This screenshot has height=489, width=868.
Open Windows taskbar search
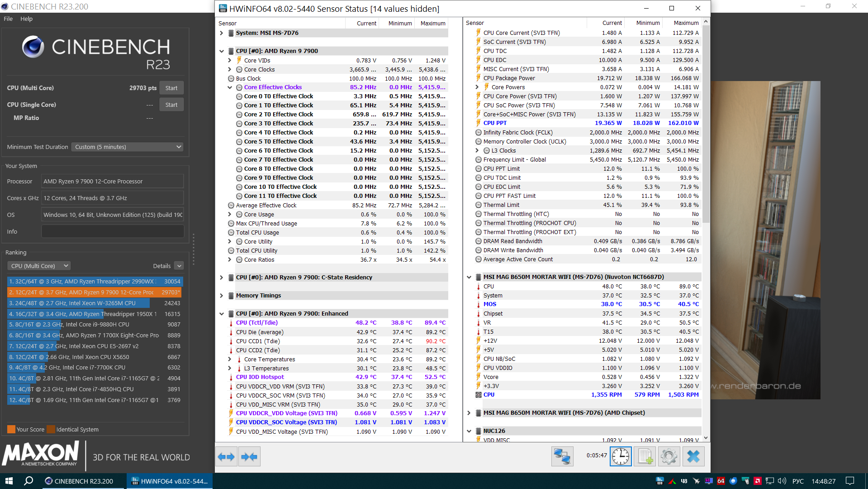[28, 481]
